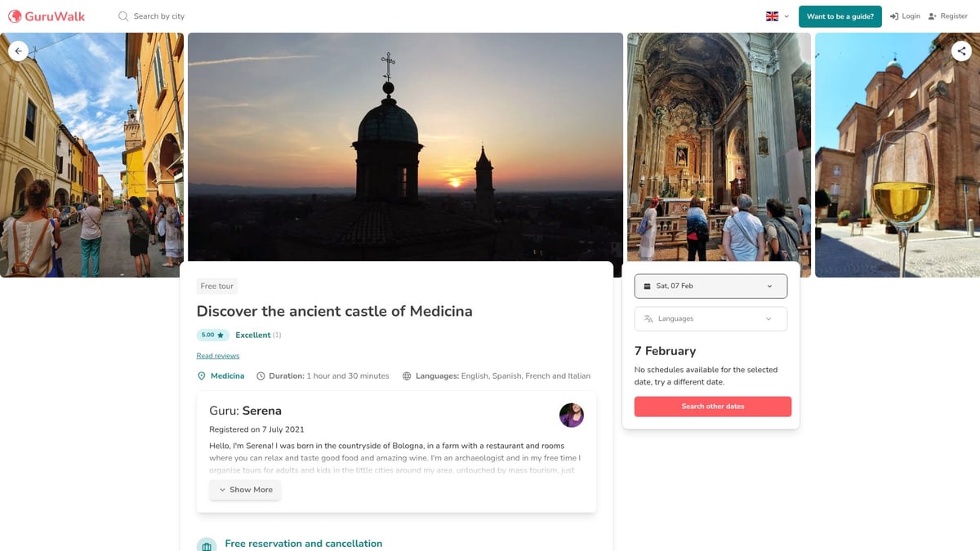Click the search magnifier icon
This screenshot has width=980, height=551.
click(122, 16)
